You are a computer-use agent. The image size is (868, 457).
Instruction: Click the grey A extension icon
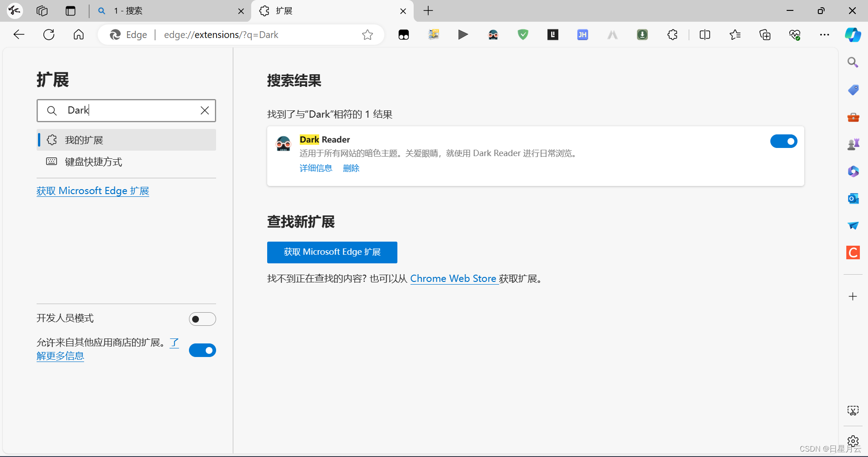[x=613, y=35]
